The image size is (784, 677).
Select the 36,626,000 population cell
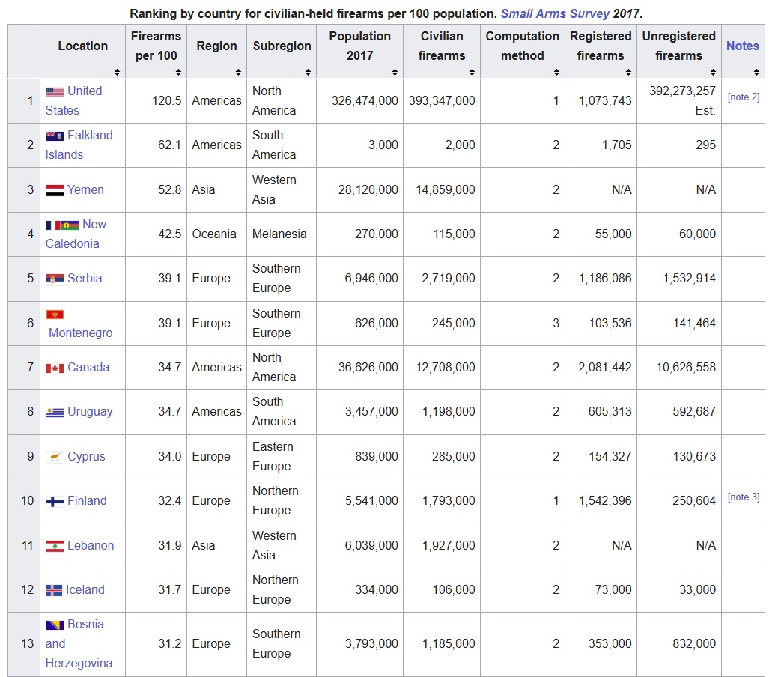pos(359,368)
